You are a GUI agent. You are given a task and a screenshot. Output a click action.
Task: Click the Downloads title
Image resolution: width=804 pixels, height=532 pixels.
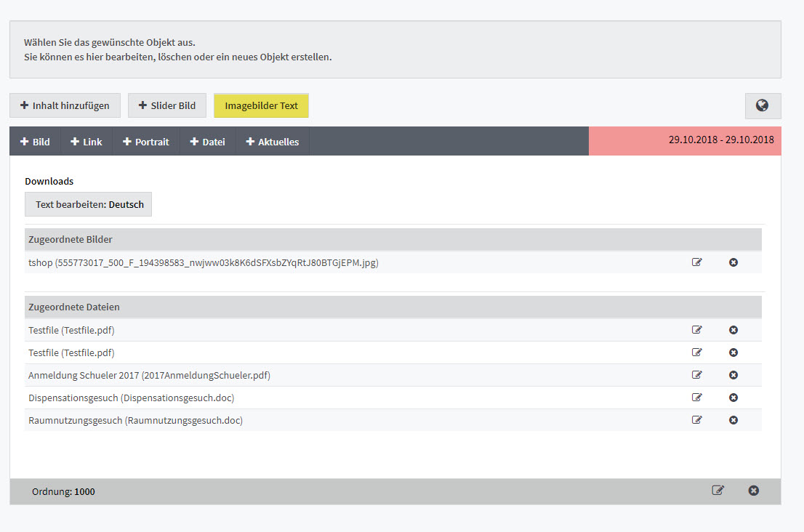coord(49,182)
